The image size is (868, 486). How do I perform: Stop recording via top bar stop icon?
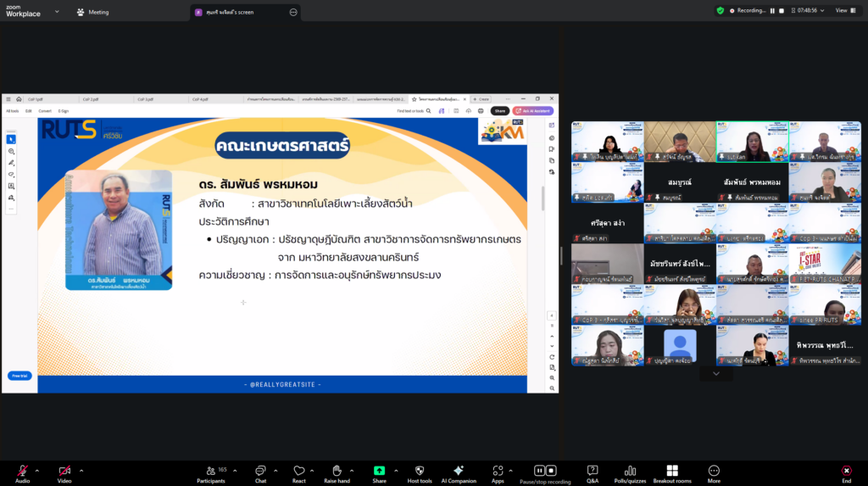782,10
